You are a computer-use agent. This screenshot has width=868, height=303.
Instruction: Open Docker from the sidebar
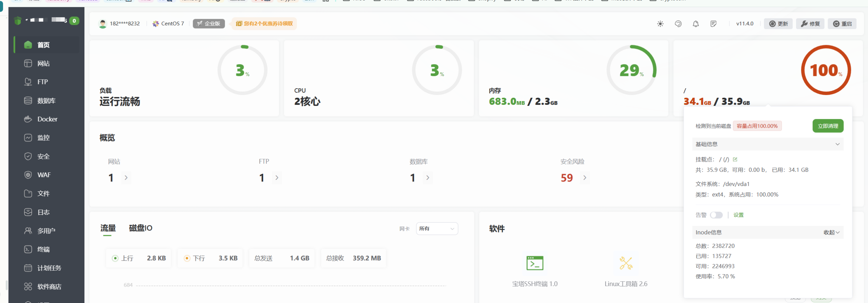point(47,119)
